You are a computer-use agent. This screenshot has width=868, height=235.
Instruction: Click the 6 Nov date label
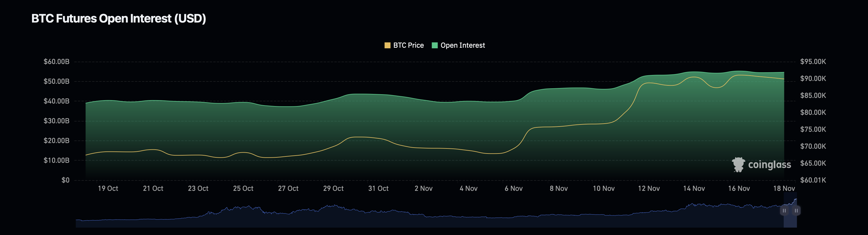point(514,188)
